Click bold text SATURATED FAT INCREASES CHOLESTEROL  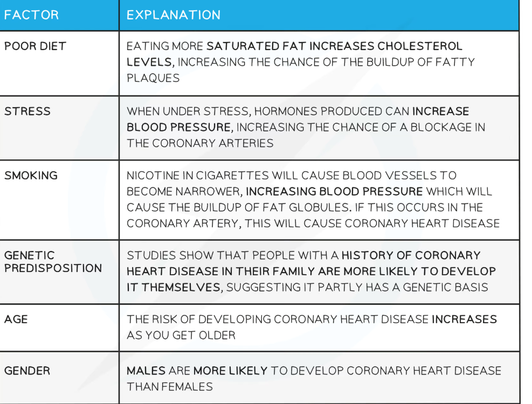click(x=334, y=46)
